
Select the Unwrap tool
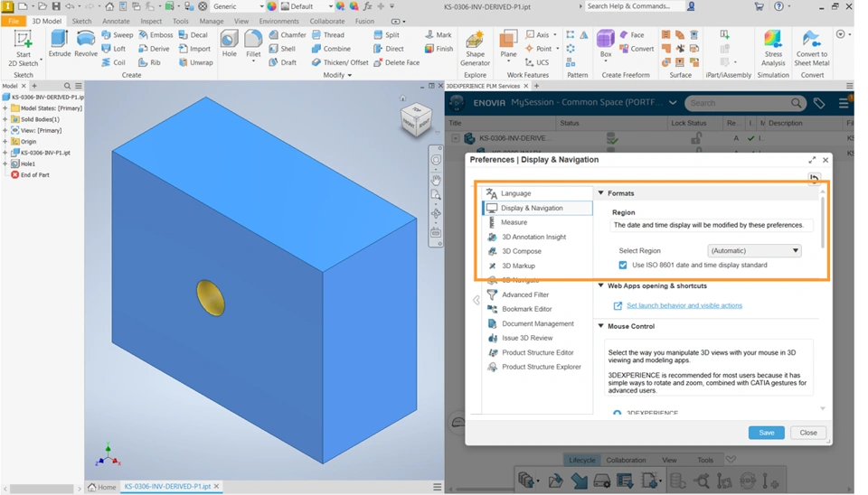point(195,62)
